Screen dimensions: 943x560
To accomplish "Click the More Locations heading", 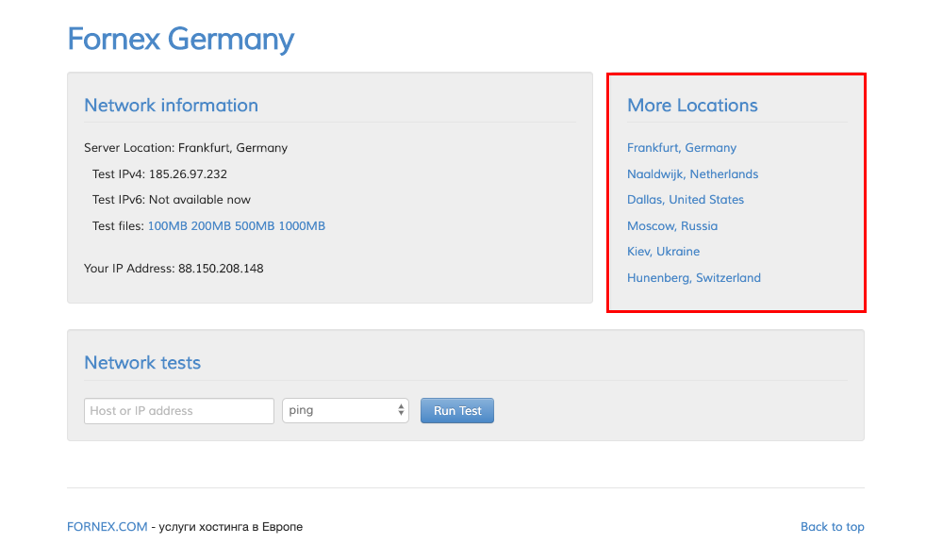I will pyautogui.click(x=692, y=106).
